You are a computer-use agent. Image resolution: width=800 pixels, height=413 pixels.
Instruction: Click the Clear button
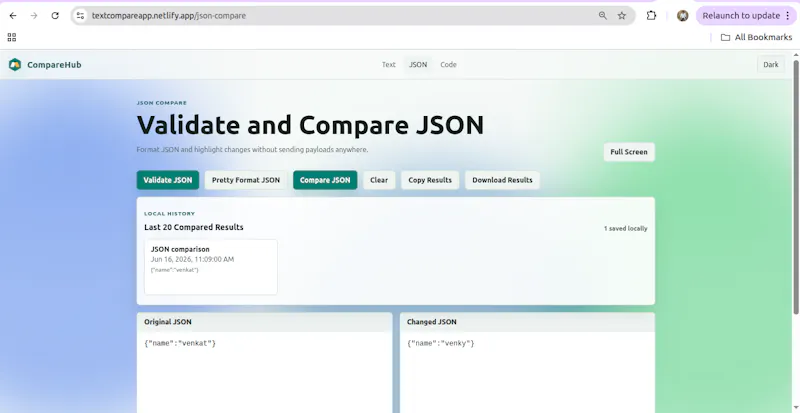[379, 180]
